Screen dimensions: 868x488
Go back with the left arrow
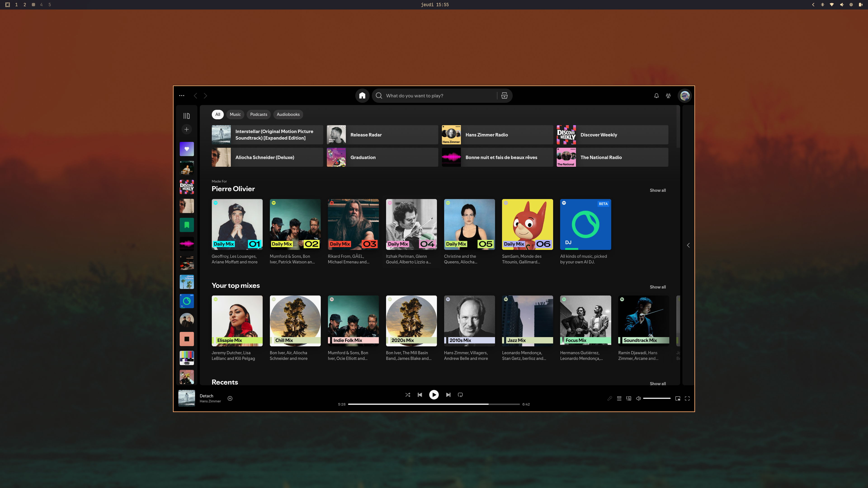(x=196, y=96)
